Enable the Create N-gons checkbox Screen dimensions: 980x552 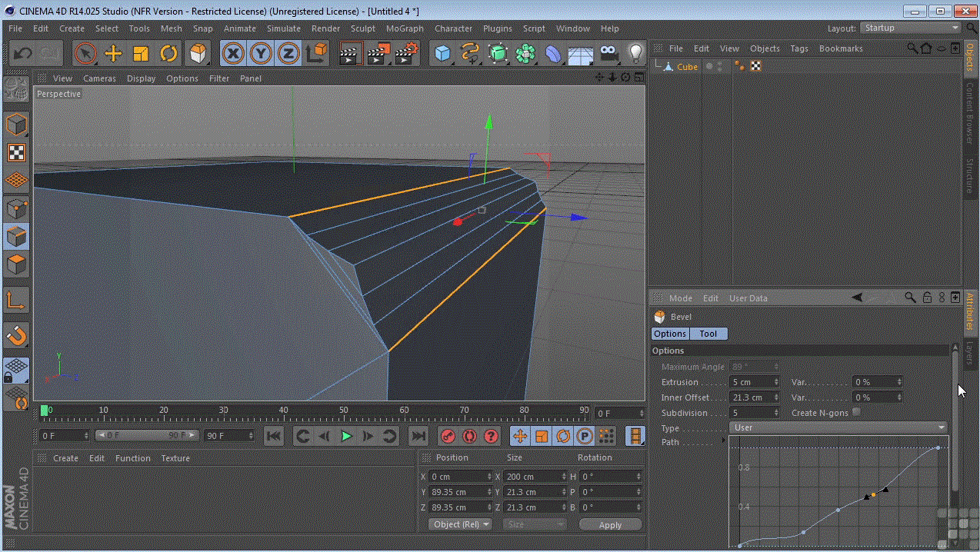(856, 412)
